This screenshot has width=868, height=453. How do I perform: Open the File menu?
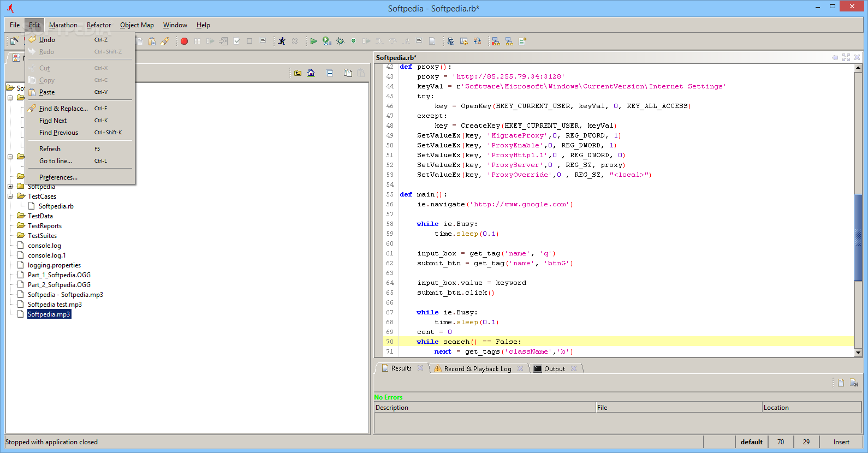pos(15,25)
